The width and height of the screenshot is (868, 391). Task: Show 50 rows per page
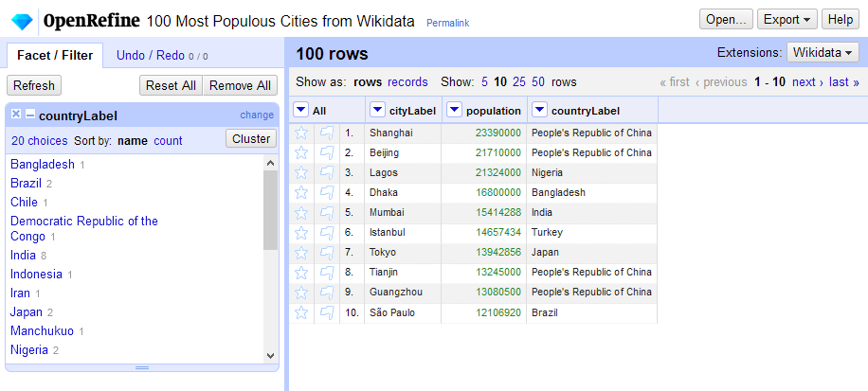538,82
